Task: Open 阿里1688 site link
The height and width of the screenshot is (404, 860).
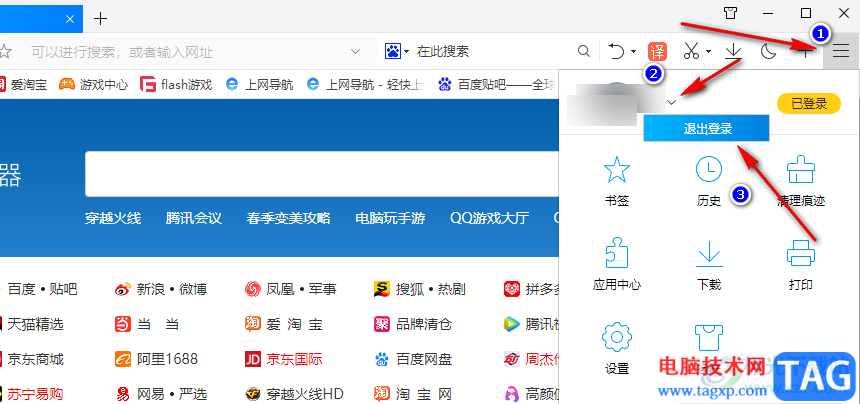Action: tap(156, 359)
